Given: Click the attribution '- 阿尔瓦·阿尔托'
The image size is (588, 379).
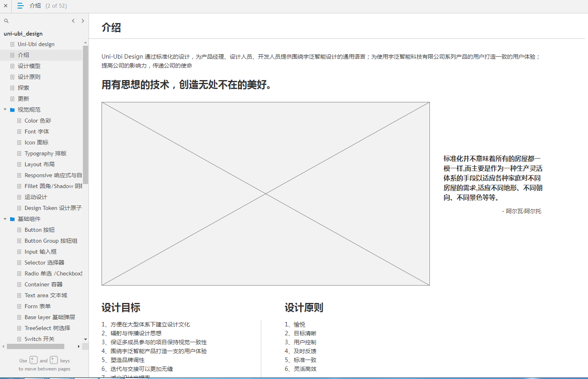Looking at the screenshot, I should point(522,211).
